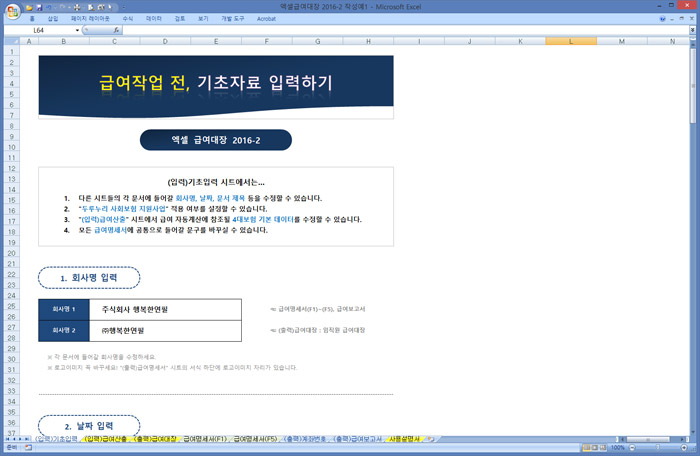
Task: Select the 회사명 2 cell '㈜행복한연필'
Action: (165, 331)
